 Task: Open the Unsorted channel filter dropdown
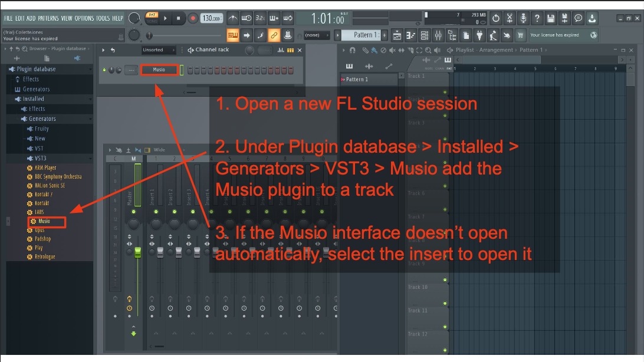[159, 50]
